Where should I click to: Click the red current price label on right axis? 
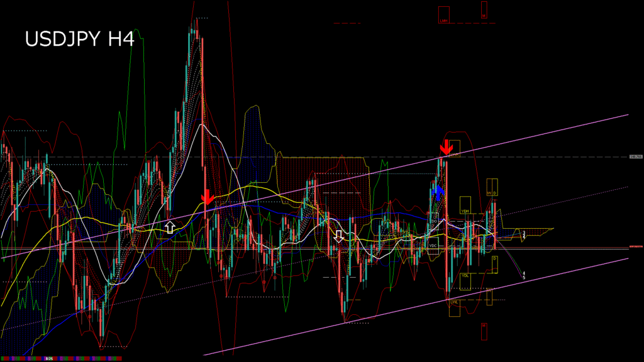tap(635, 247)
